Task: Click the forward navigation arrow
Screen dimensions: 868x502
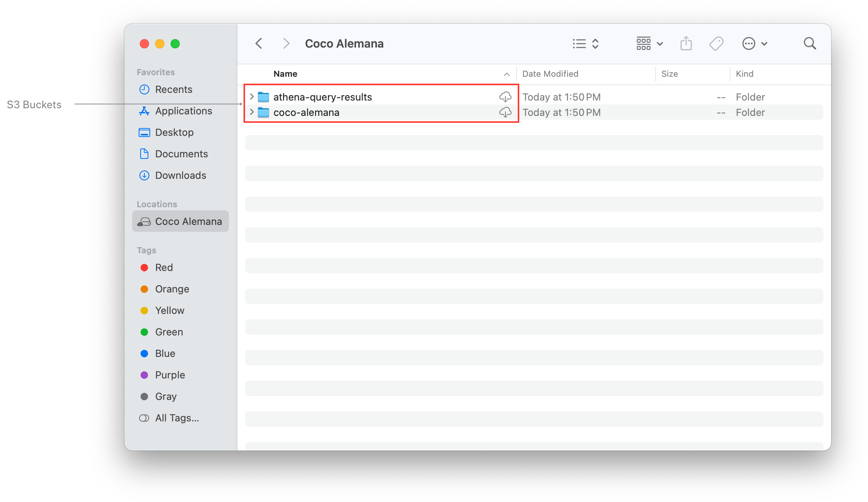Action: tap(286, 43)
